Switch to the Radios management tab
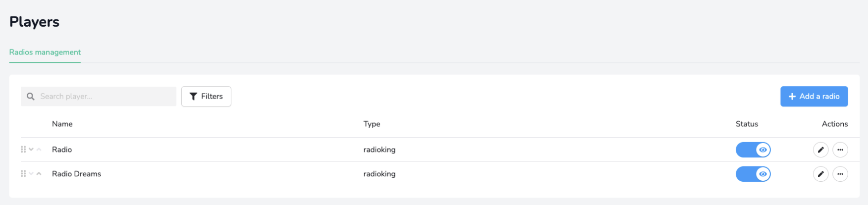The width and height of the screenshot is (868, 205). [45, 52]
